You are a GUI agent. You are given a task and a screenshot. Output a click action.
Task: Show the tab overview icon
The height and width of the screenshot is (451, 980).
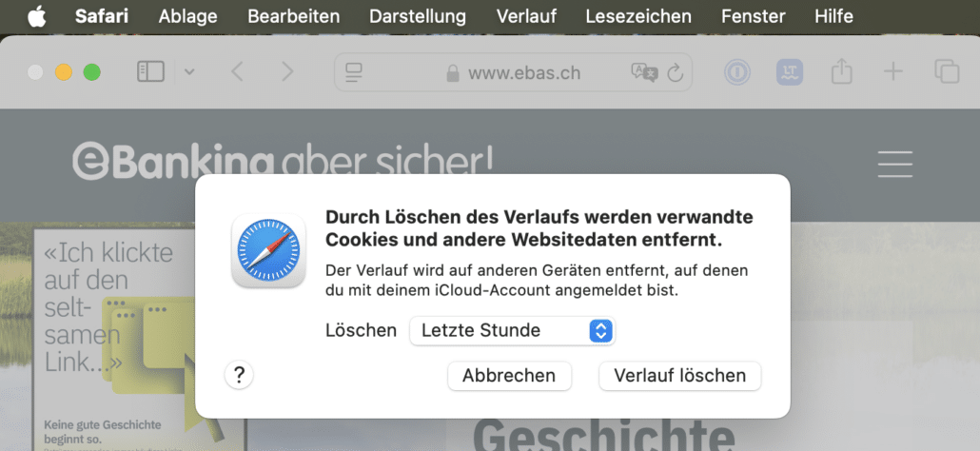[946, 72]
